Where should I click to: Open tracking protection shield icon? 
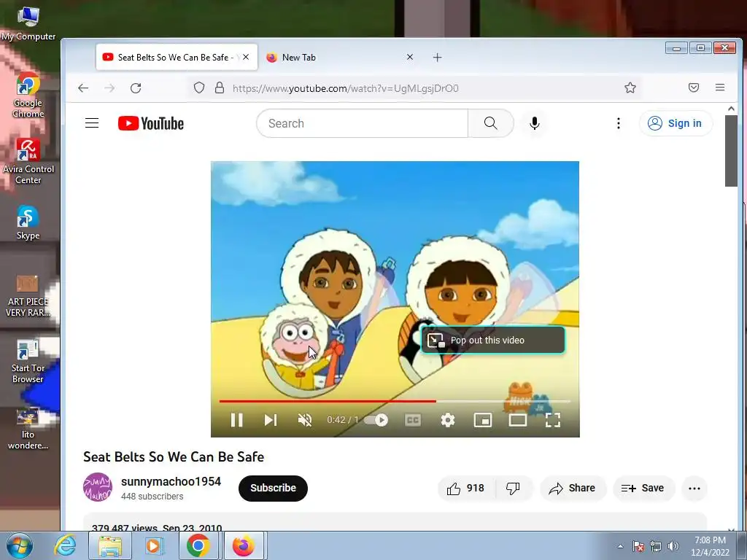click(199, 87)
